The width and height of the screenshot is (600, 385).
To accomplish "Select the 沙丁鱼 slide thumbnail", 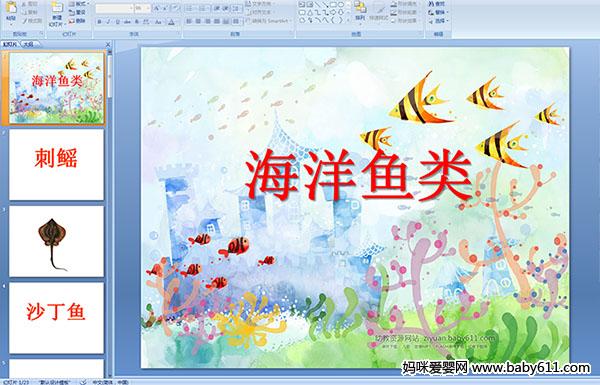I will pyautogui.click(x=57, y=318).
